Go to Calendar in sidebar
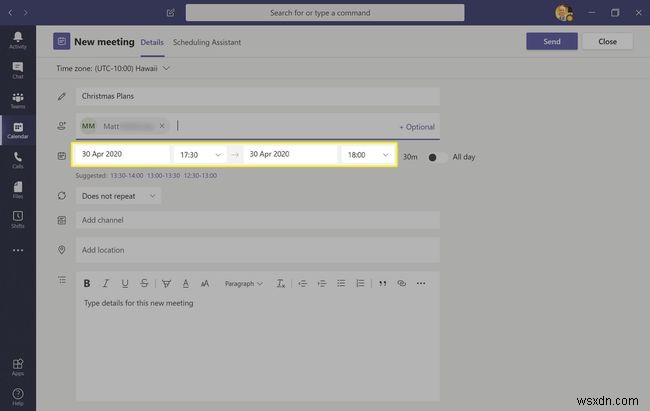Image resolution: width=650 pixels, height=411 pixels. (18, 130)
